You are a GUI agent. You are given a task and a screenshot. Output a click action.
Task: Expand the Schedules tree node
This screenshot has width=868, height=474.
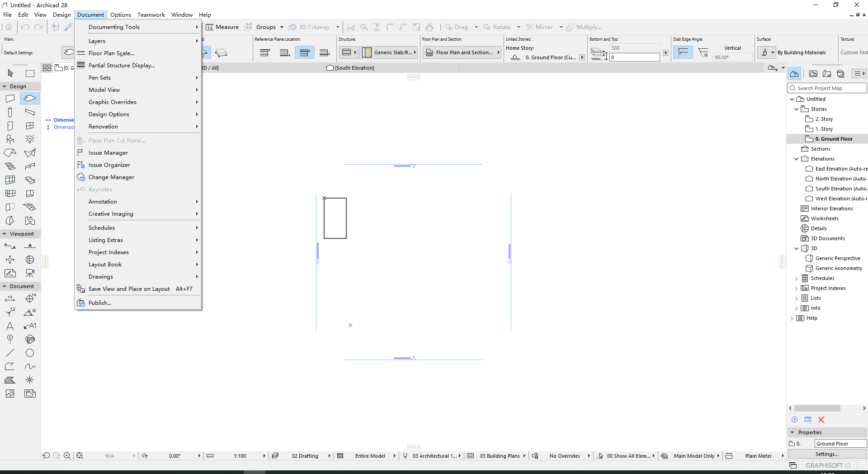pyautogui.click(x=797, y=278)
